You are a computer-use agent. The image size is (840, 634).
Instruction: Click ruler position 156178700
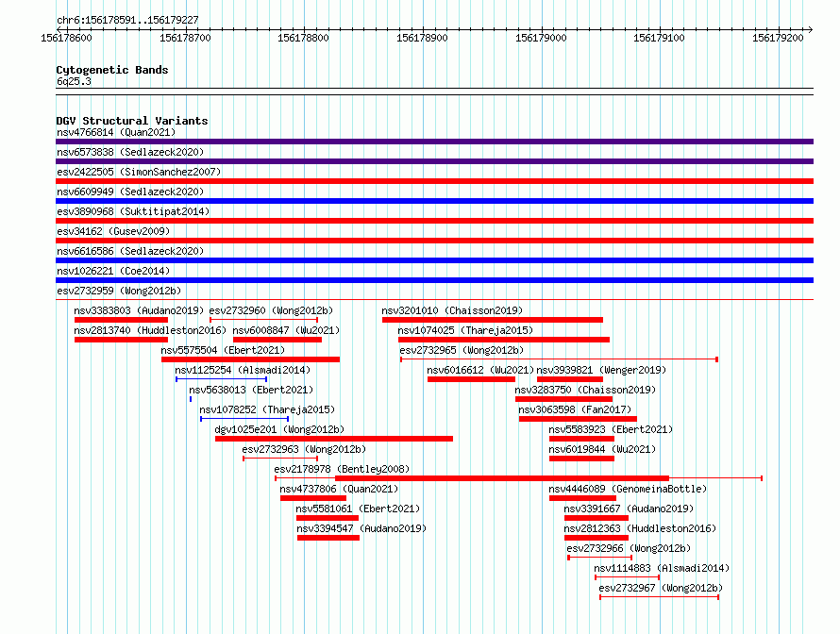[x=185, y=38]
